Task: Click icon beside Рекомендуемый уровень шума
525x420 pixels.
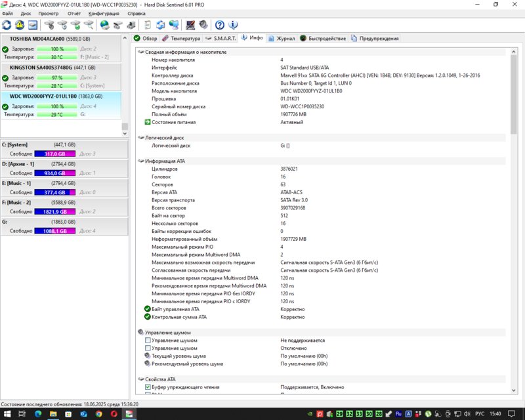Action: [x=147, y=364]
